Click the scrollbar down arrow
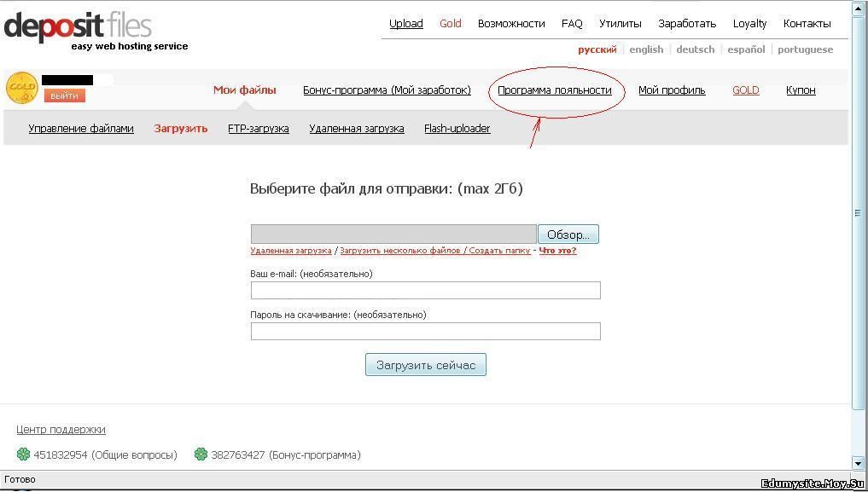Image resolution: width=868 pixels, height=492 pixels. (858, 463)
